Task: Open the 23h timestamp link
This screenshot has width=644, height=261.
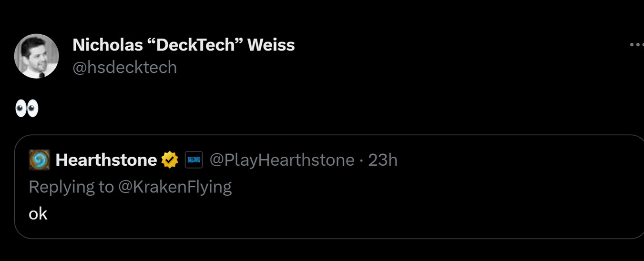Action: (x=383, y=160)
